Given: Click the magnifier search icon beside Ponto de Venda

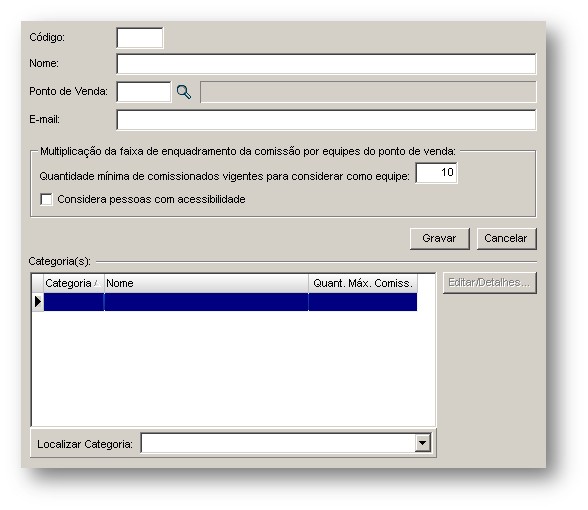Looking at the screenshot, I should (184, 92).
